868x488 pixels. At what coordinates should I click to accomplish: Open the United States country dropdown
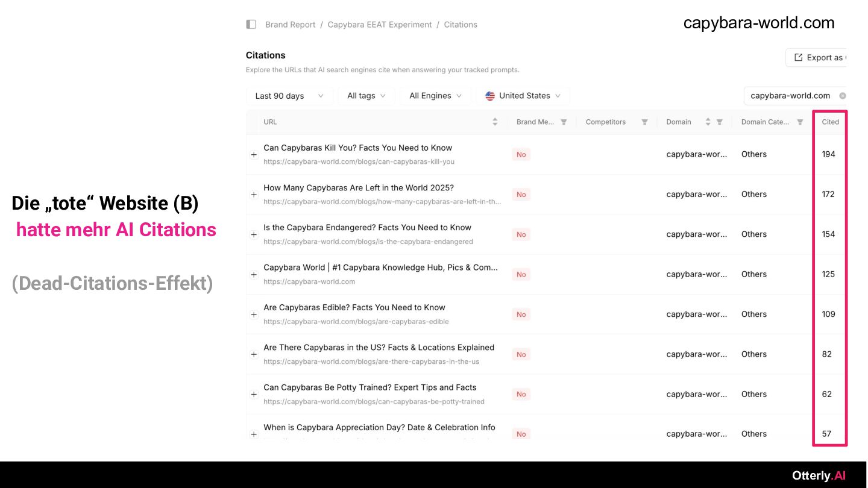tap(523, 96)
